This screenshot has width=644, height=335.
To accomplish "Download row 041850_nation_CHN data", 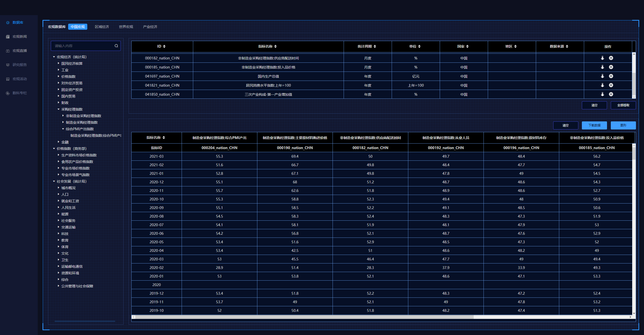I will click(602, 94).
